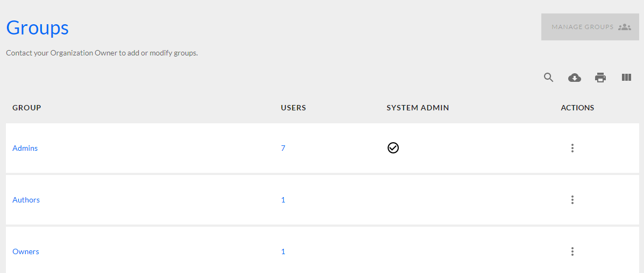644x273 pixels.
Task: Open the actions menu for the Owners row
Action: pos(573,251)
